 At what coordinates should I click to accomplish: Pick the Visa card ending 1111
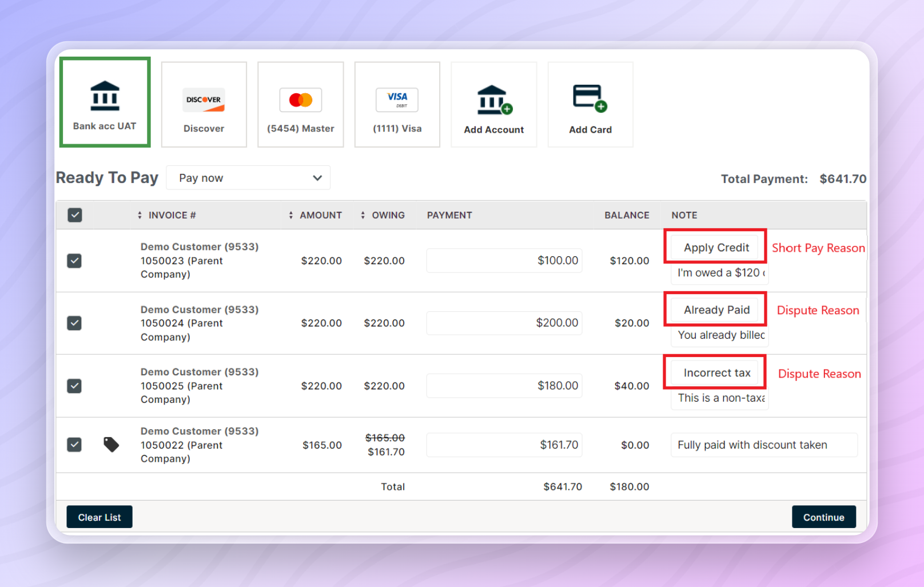397,105
